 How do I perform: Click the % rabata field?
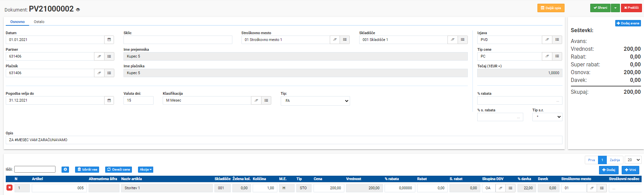[520, 100]
